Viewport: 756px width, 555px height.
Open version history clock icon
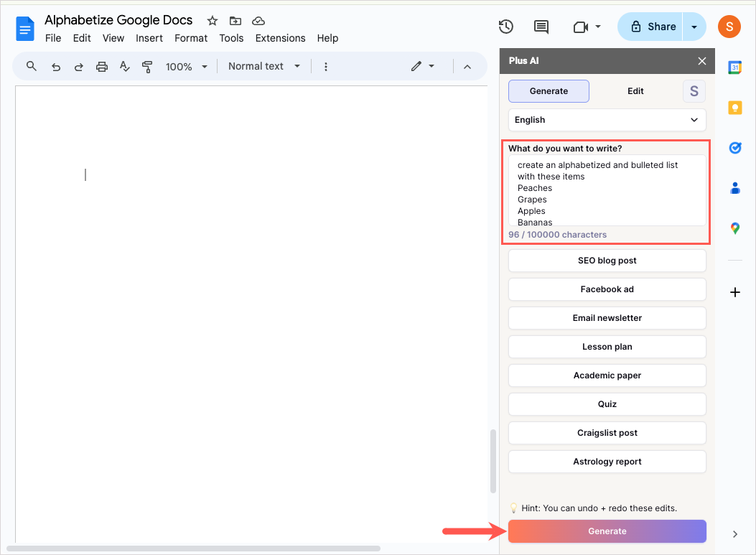point(505,27)
